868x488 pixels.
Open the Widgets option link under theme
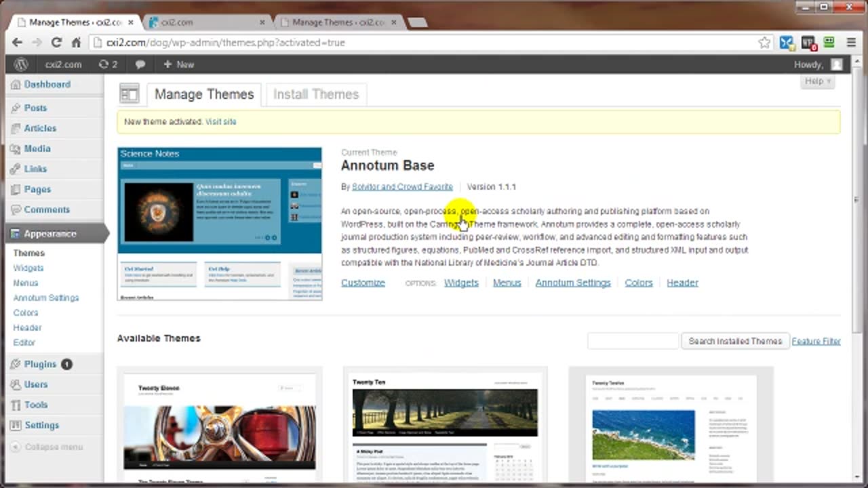coord(461,283)
